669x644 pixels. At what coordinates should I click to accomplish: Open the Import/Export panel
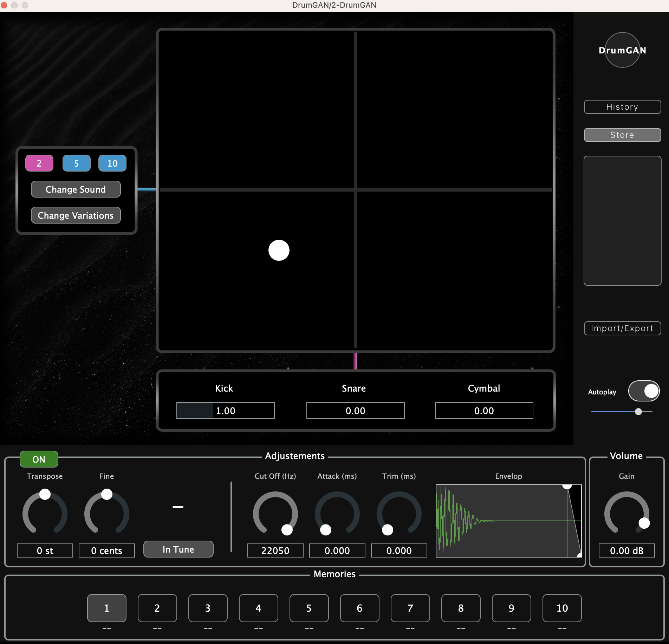point(622,328)
